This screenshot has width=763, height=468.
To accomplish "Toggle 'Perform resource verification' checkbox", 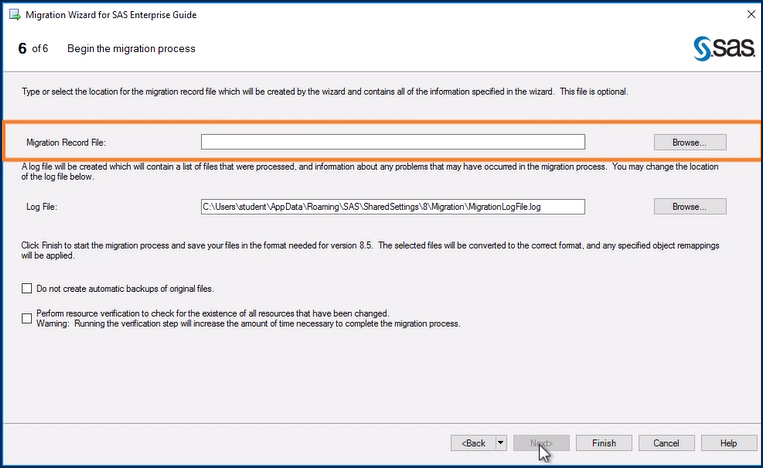I will point(27,318).
